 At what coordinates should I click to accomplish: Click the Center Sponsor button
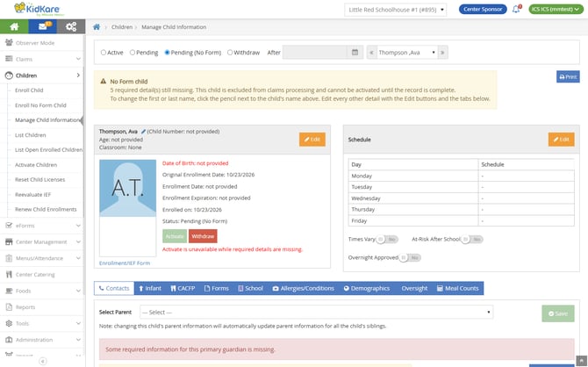(x=483, y=9)
